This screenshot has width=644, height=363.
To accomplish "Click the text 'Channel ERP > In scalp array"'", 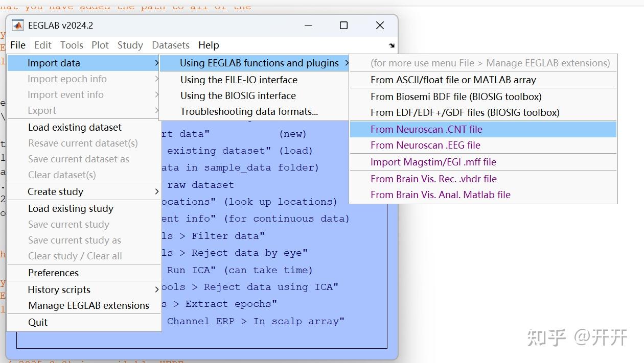I will [x=256, y=321].
